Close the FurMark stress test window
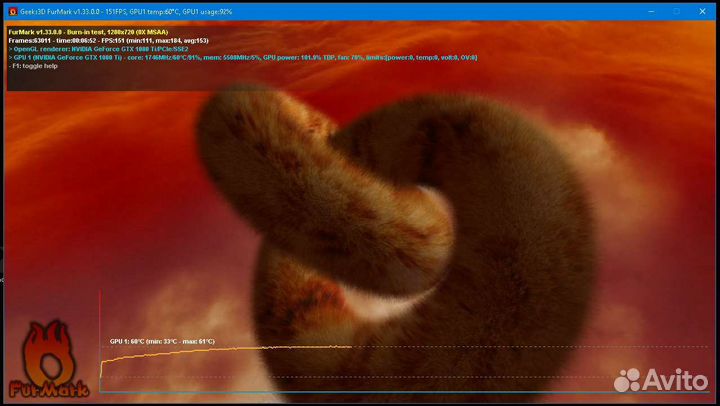Screen dimensions: 720x406 point(704,11)
